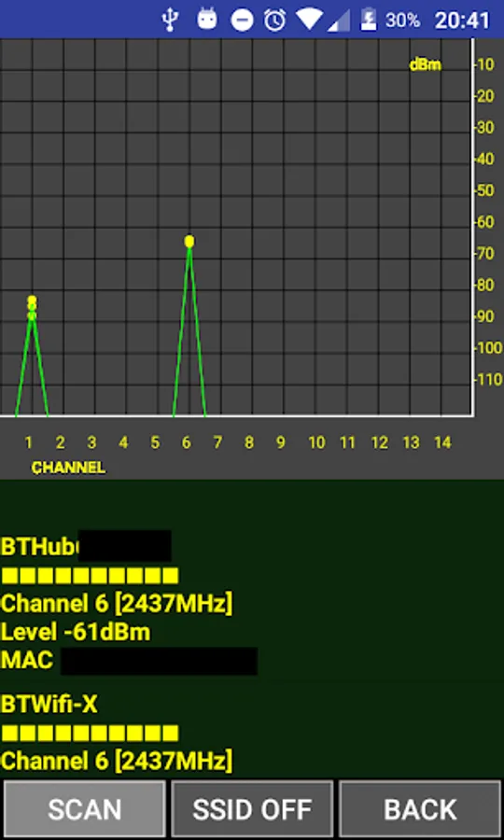Viewport: 504px width, 840px height.
Task: Tap the 10 dBm scale value
Action: (x=484, y=64)
